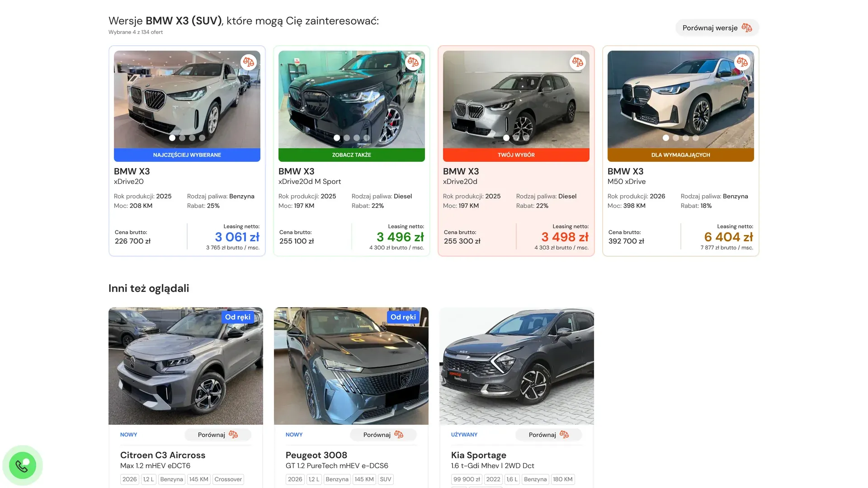Viewport: 868px width, 488px height.
Task: Select second image dot on xDrive20 card
Action: 182,138
